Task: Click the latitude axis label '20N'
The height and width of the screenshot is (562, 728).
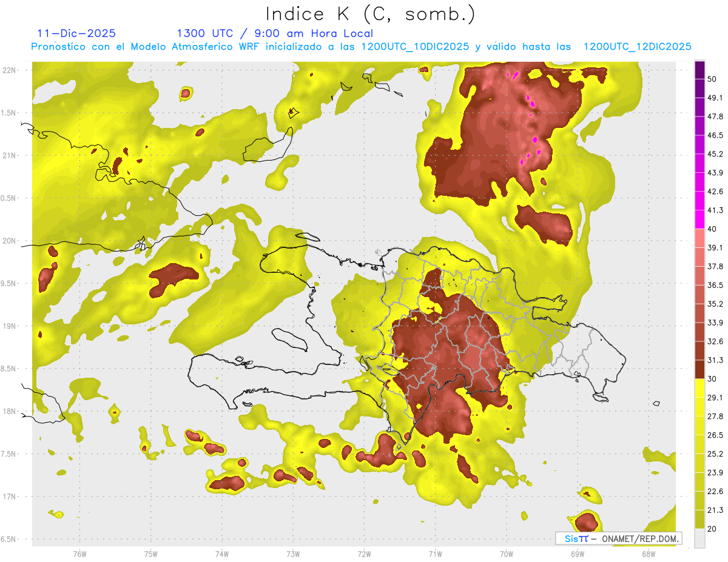Action: click(9, 241)
